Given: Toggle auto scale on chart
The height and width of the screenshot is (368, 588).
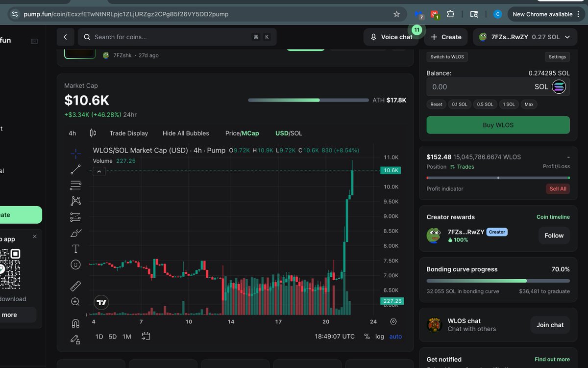Looking at the screenshot, I should 395,336.
